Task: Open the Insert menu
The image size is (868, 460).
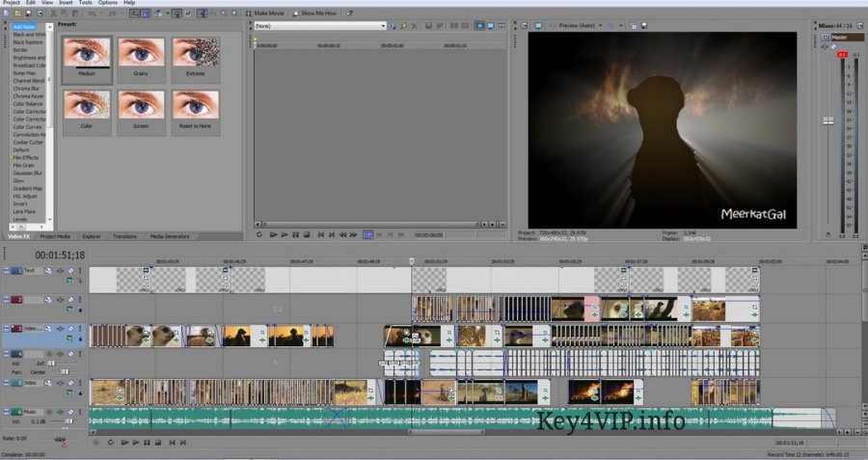Action: coord(66,3)
